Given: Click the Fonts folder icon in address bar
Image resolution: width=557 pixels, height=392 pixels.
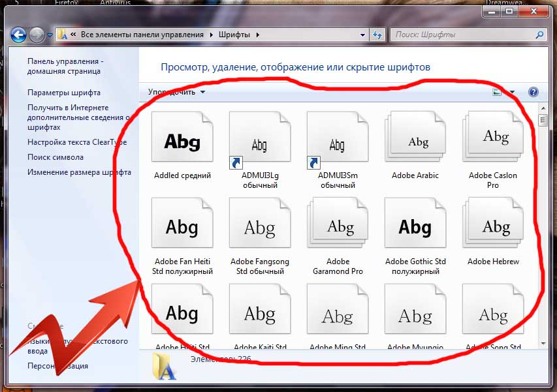Looking at the screenshot, I should click(x=62, y=35).
